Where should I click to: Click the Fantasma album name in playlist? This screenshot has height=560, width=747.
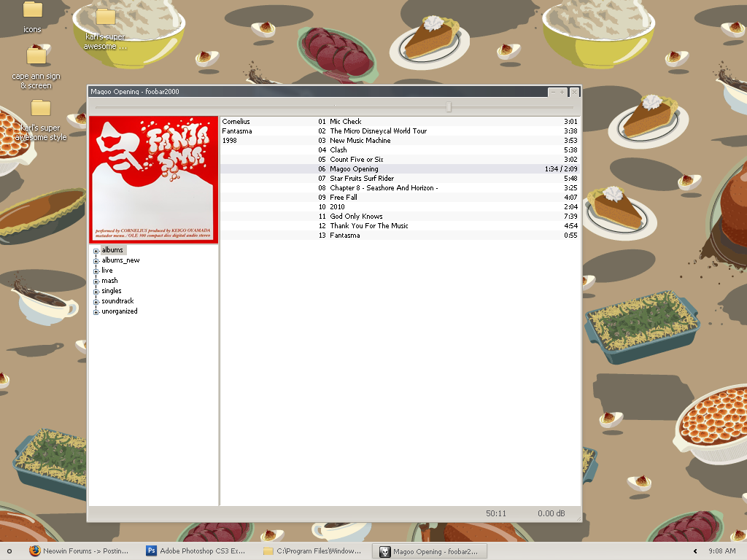click(x=237, y=131)
